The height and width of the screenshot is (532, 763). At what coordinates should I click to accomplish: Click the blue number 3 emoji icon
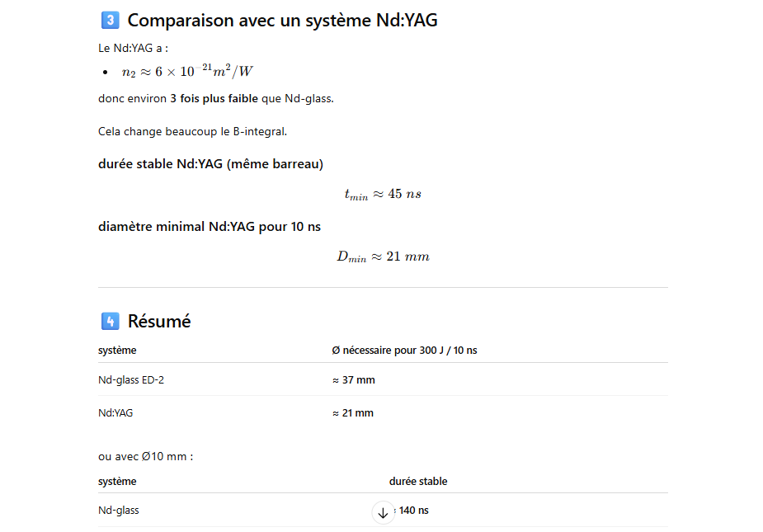[109, 21]
